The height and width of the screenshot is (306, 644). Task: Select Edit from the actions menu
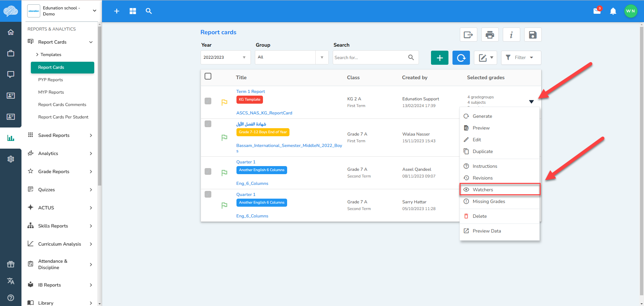point(499,140)
